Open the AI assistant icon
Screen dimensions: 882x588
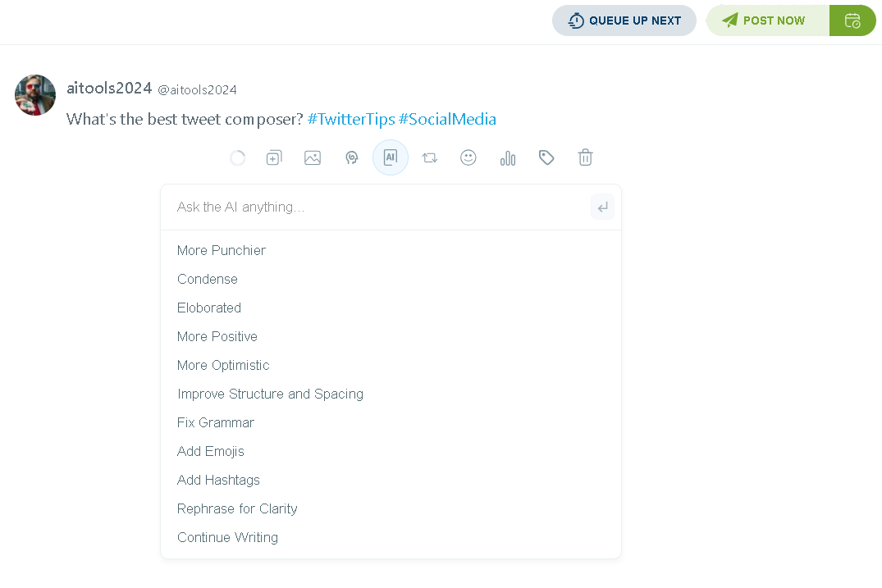(x=391, y=157)
